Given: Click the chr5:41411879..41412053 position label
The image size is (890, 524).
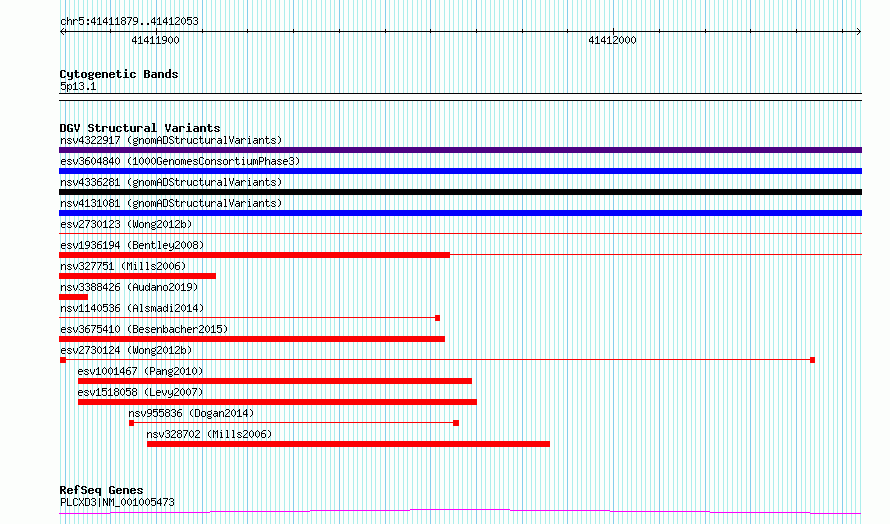Looking at the screenshot, I should [129, 22].
